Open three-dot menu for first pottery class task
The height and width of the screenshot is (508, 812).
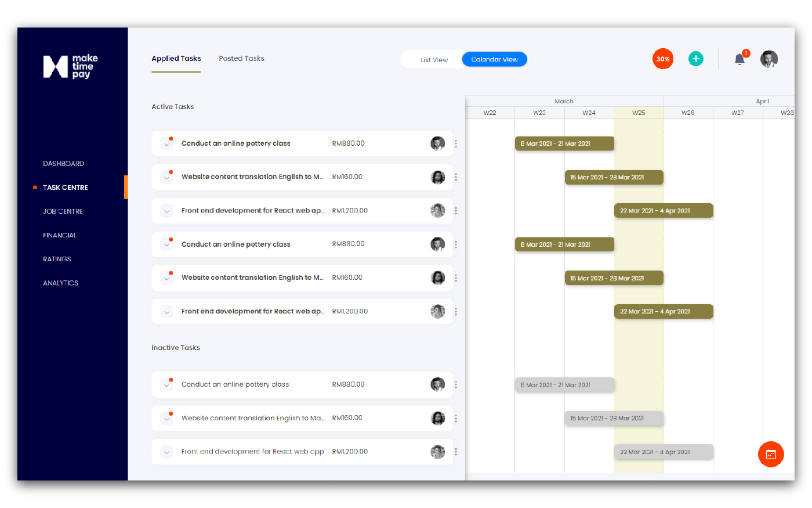[456, 143]
